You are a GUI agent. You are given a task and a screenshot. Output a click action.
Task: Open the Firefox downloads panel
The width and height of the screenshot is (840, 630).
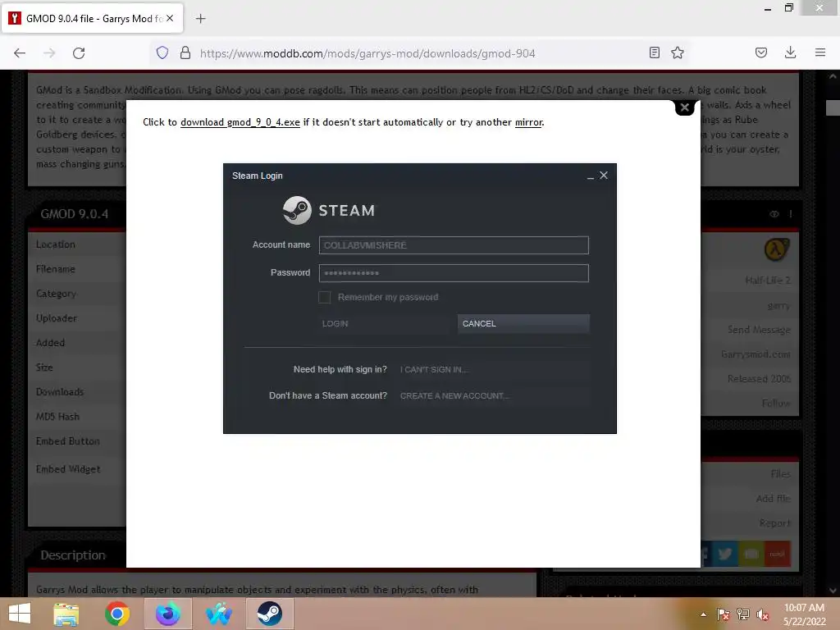pyautogui.click(x=790, y=52)
